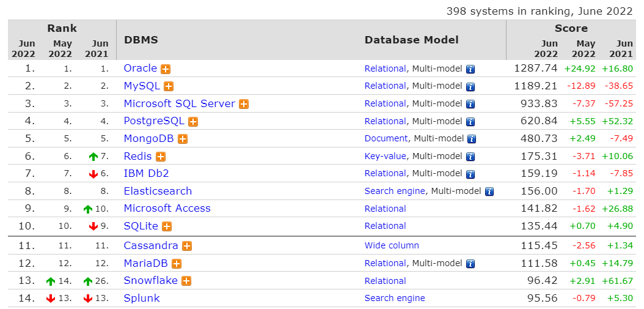The height and width of the screenshot is (309, 644).
Task: Expand details with plus icon beside MySQL
Action: click(169, 87)
